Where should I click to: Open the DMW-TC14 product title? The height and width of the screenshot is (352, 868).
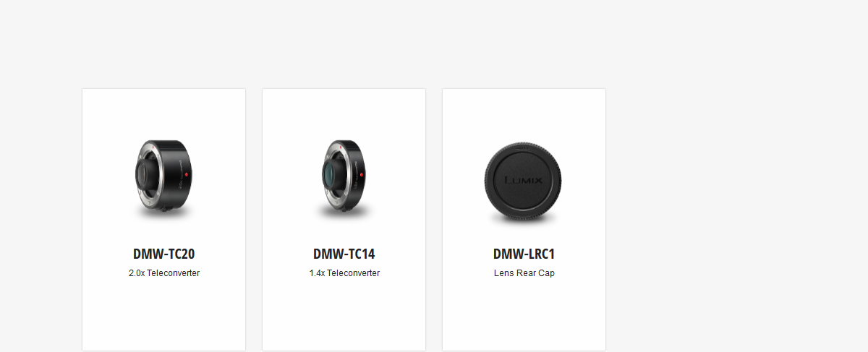pos(344,254)
